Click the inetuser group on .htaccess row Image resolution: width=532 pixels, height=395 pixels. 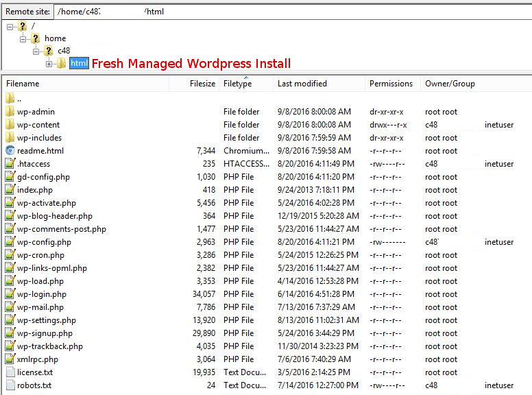499,164
